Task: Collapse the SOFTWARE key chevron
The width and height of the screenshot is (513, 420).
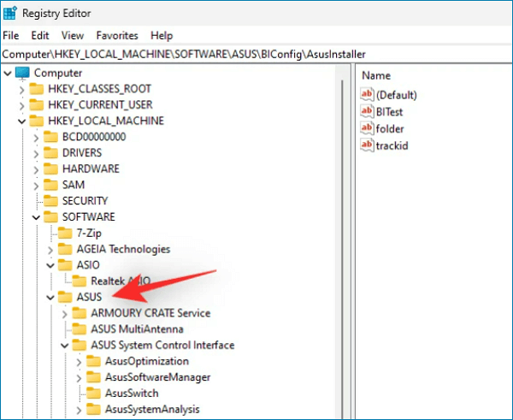Action: (36, 217)
